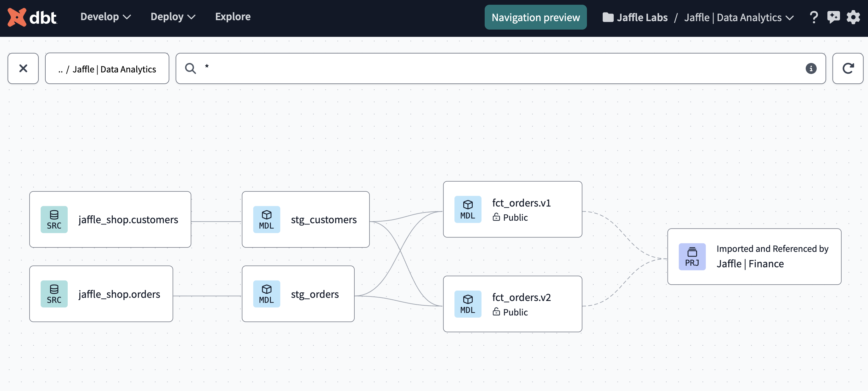
Task: Click the SRC icon on jaffle_shop.orders node
Action: tap(54, 293)
